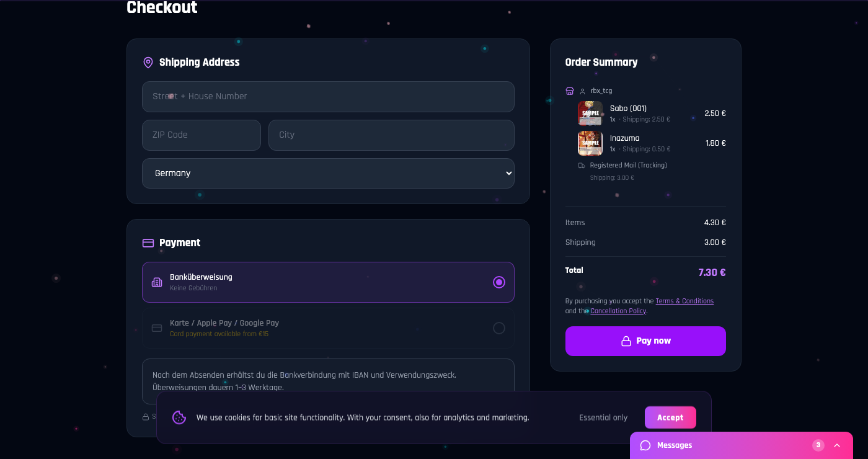This screenshot has width=868, height=459.
Task: Click the credit card icon beside Payment
Action: (x=148, y=243)
